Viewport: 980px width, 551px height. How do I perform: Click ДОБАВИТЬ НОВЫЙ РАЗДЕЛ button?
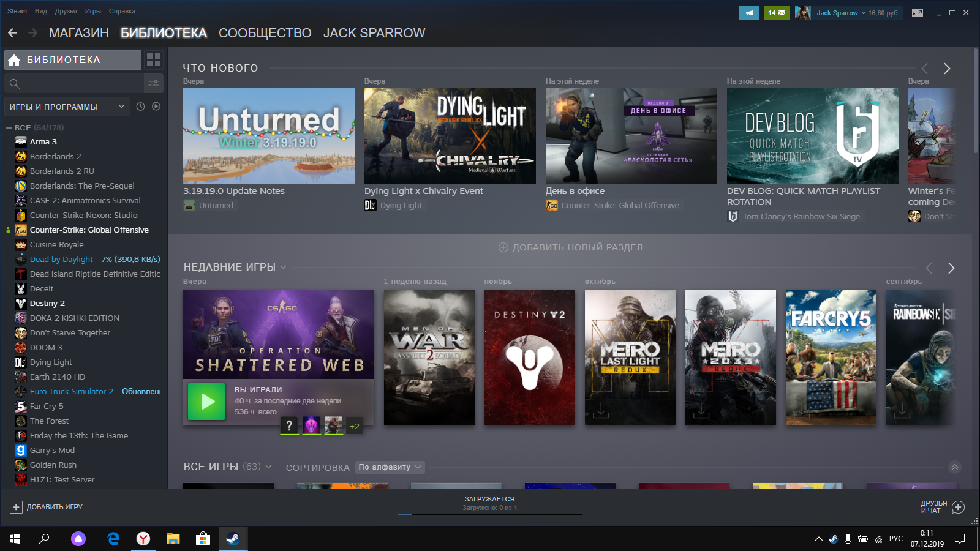[570, 247]
